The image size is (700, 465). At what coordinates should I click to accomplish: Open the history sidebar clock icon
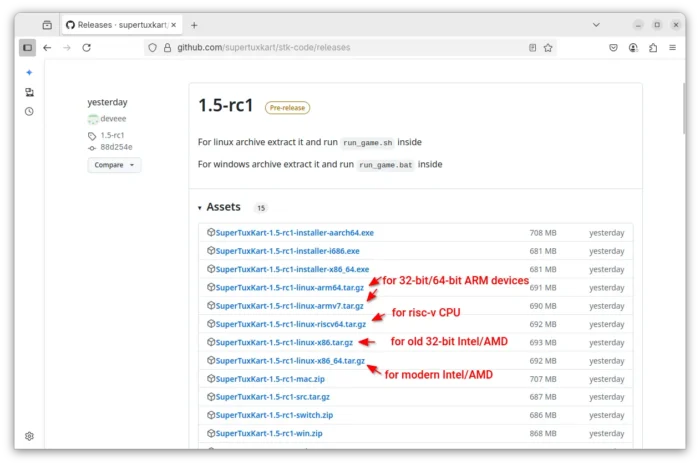point(29,111)
